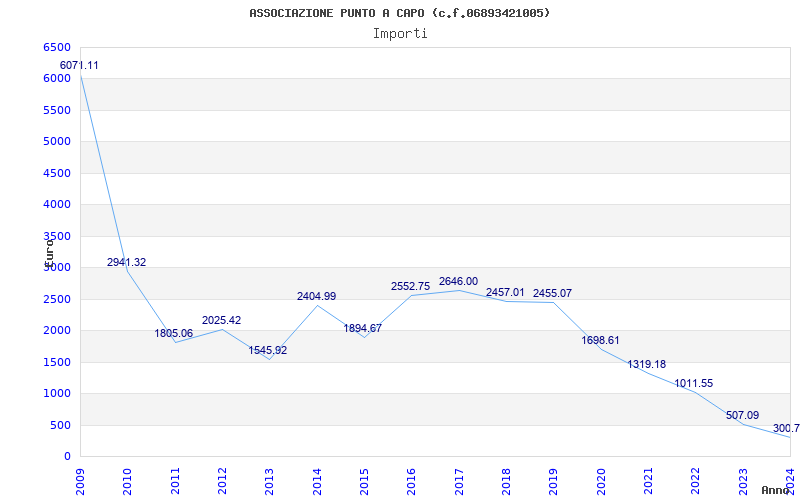The image size is (800, 500).
Task: Click the 2023 x-axis year label
Action: pos(743,482)
